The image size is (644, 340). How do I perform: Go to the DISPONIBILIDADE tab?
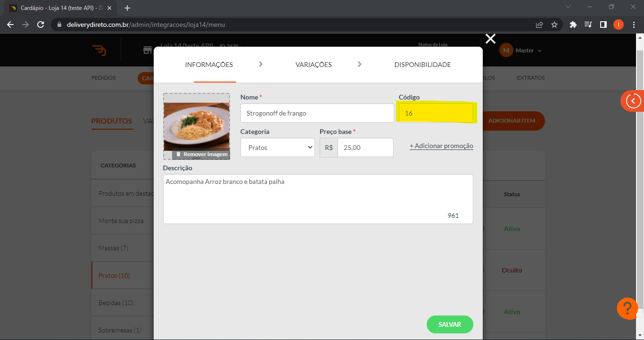click(x=422, y=65)
